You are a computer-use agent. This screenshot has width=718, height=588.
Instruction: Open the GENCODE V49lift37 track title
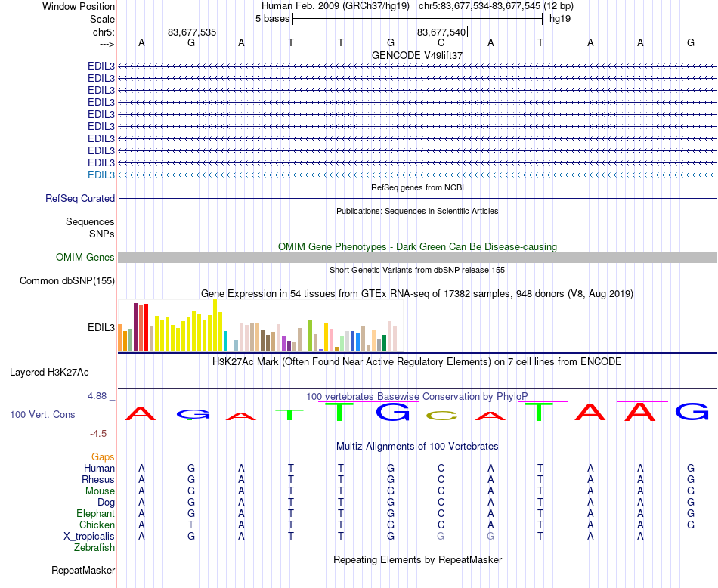pos(417,55)
